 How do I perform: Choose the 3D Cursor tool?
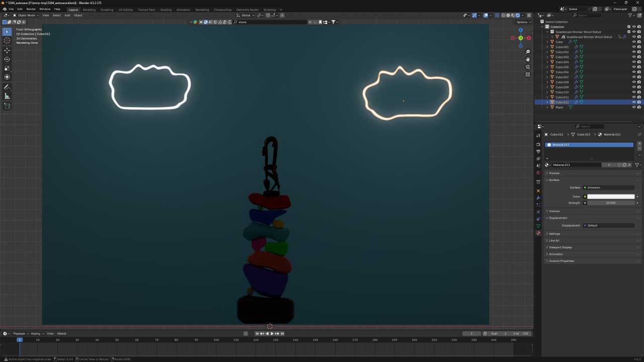[7, 41]
